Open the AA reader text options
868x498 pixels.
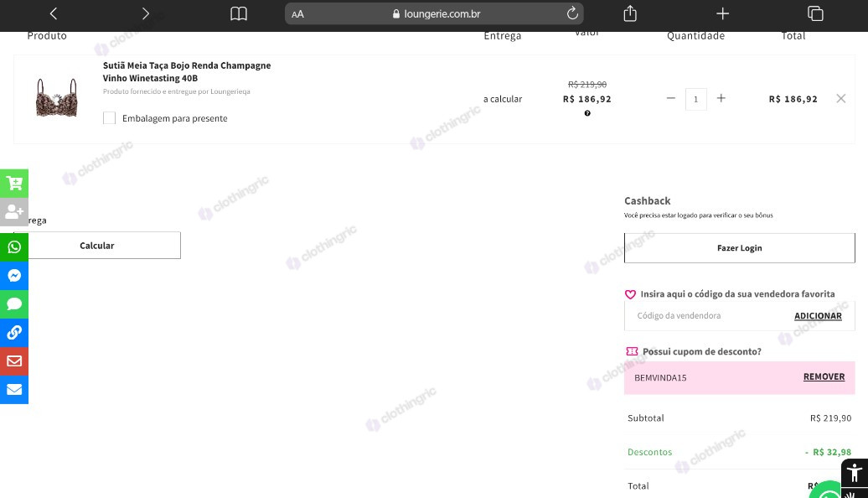pyautogui.click(x=297, y=14)
